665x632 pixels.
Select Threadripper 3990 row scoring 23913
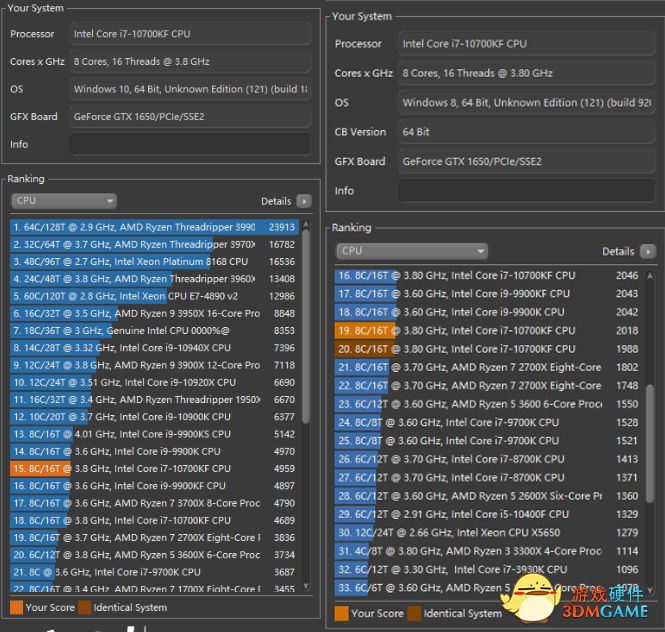tap(154, 227)
